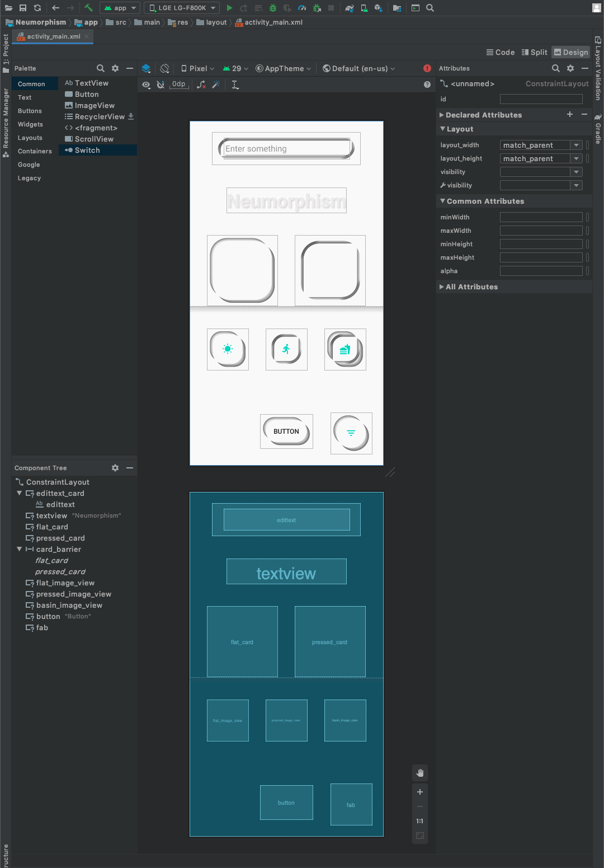This screenshot has width=604, height=868.
Task: Click the Stop square icon
Action: (331, 8)
